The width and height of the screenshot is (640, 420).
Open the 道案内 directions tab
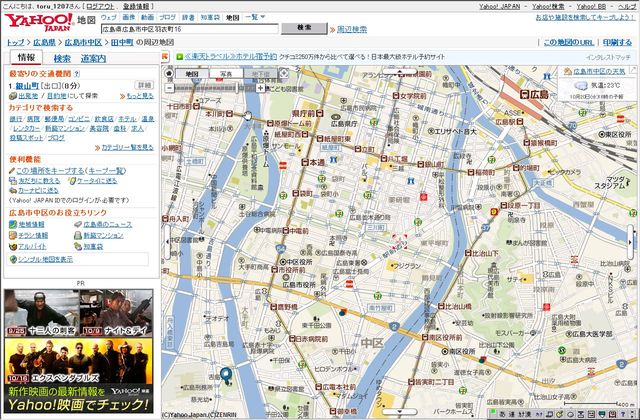point(94,58)
